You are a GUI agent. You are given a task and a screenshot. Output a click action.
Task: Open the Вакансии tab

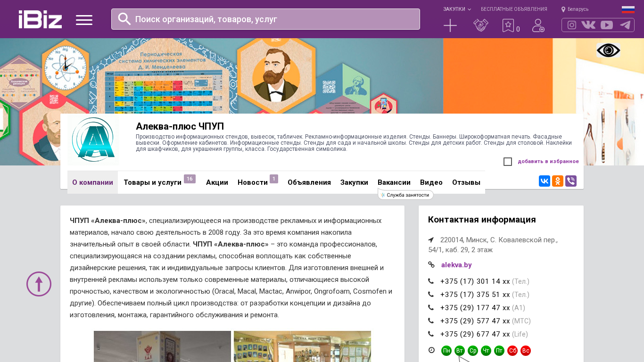[394, 182]
